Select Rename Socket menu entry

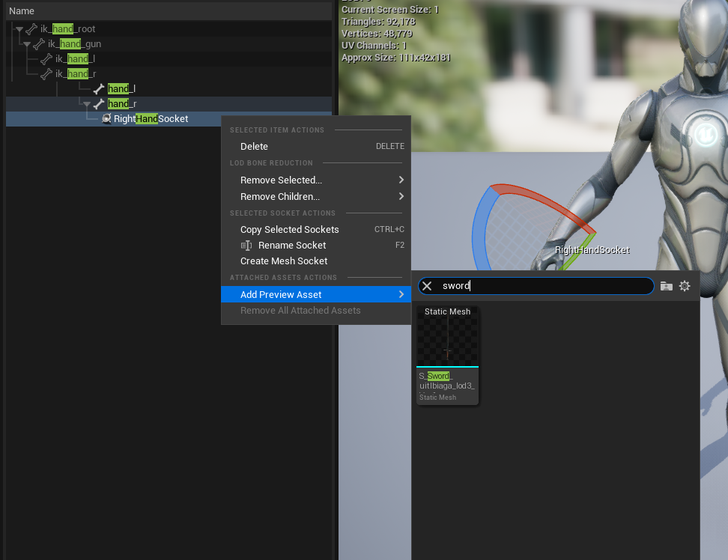pos(316,245)
